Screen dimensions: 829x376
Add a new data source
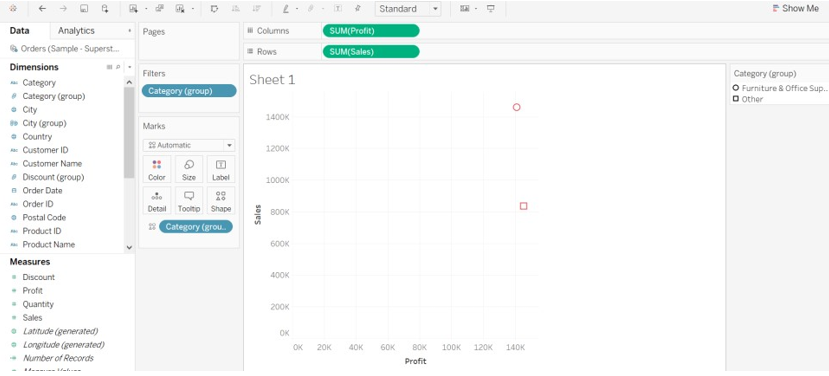[x=105, y=8]
